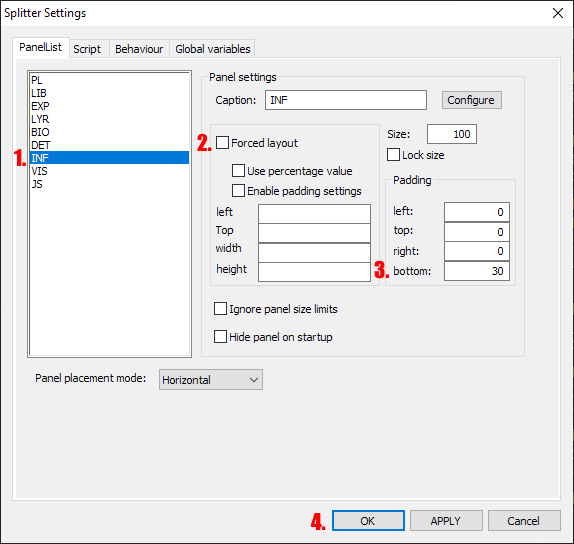The height and width of the screenshot is (544, 574).
Task: Open the Panel placement mode dropdown
Action: click(x=210, y=380)
